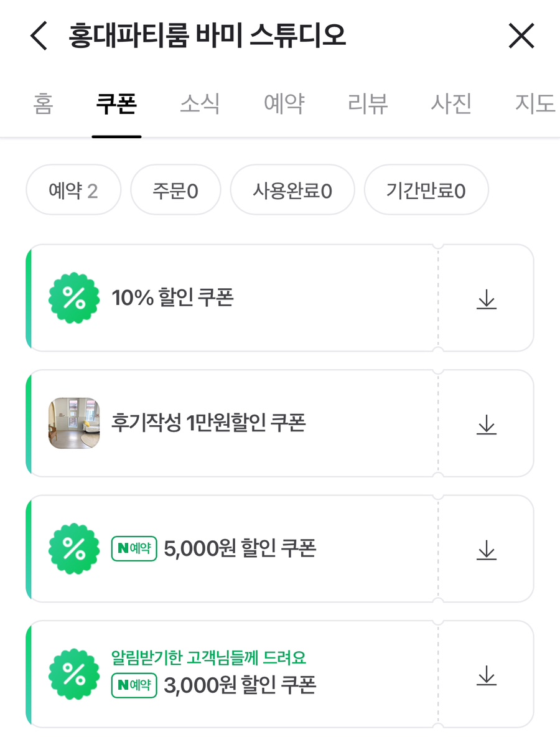The width and height of the screenshot is (560, 742).
Task: Select the 기간만료0 filter chip
Action: coord(426,190)
